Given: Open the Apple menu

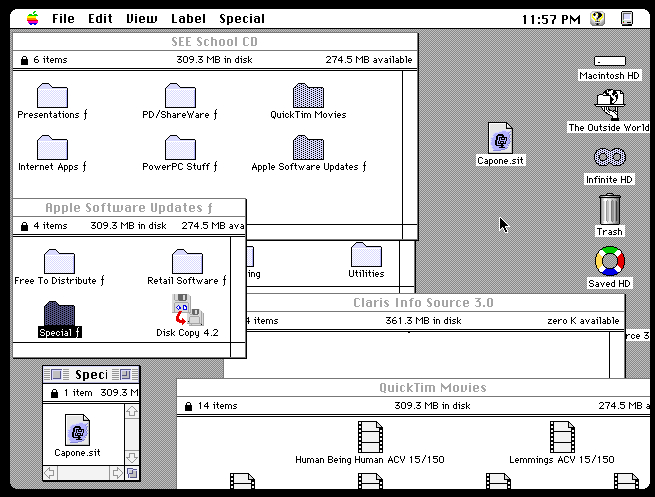Looking at the screenshot, I should (x=33, y=18).
